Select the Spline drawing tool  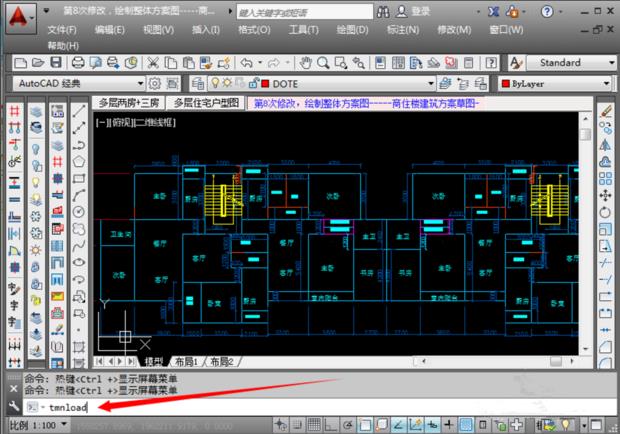coord(79,245)
